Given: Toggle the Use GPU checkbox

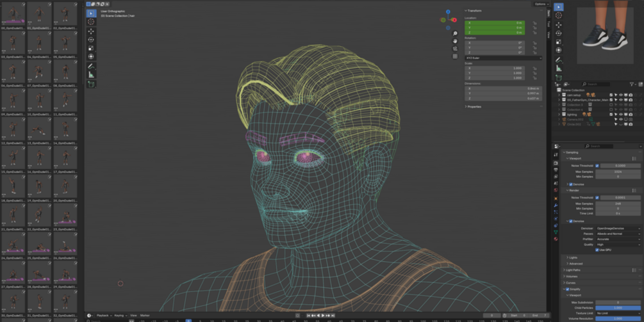Looking at the screenshot, I should pyautogui.click(x=597, y=250).
